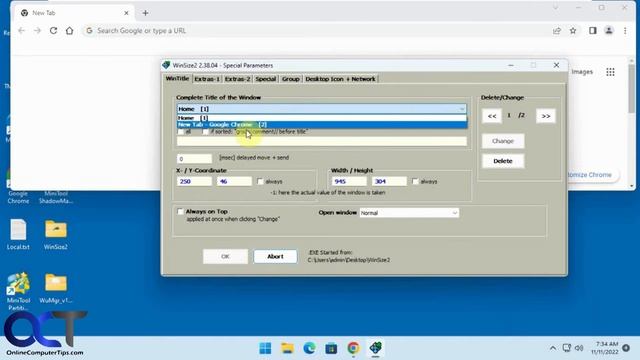The width and height of the screenshot is (640, 360).
Task: Open Images link in Chrome
Action: click(582, 72)
